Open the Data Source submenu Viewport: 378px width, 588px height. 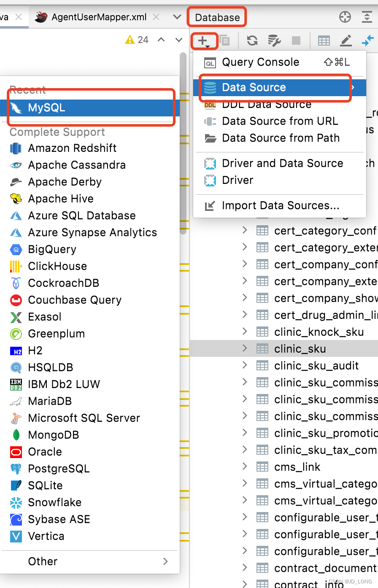[279, 87]
